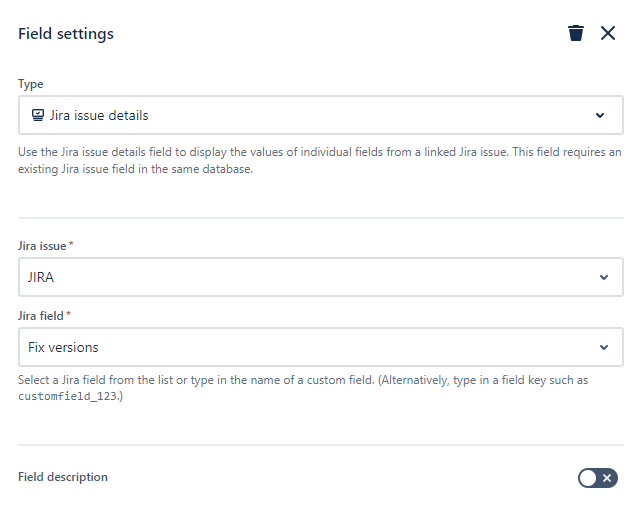Enable the Field description toggle
636x521 pixels.
[598, 478]
